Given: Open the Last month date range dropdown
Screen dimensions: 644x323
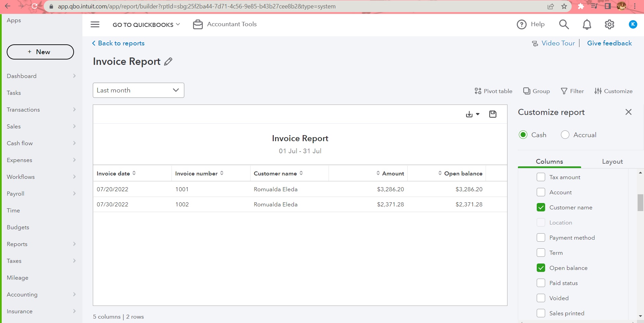Looking at the screenshot, I should 139,90.
